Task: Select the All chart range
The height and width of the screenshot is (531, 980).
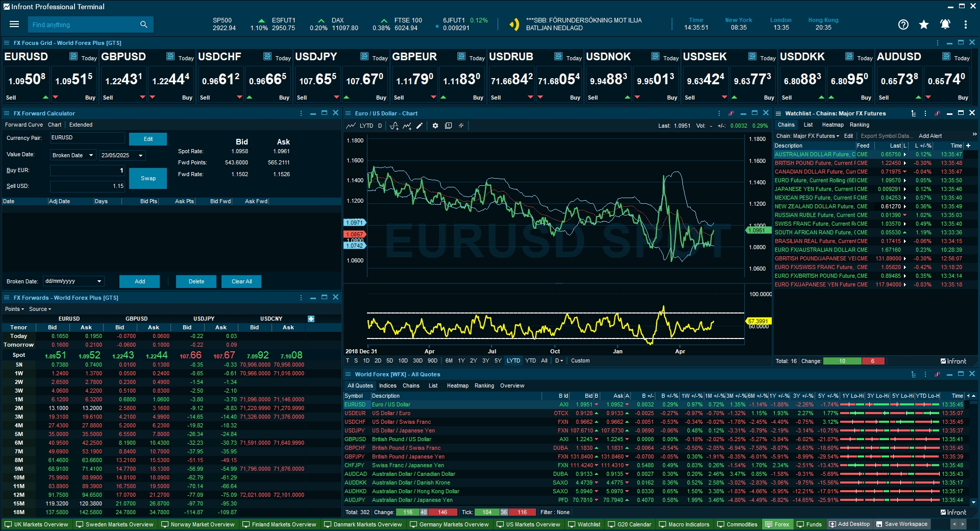Action: (544, 360)
